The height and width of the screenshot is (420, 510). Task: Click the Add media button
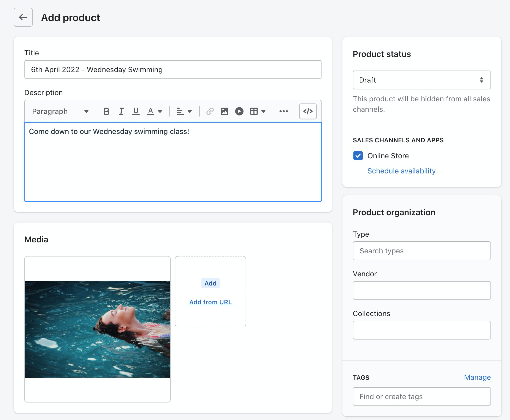pyautogui.click(x=210, y=283)
